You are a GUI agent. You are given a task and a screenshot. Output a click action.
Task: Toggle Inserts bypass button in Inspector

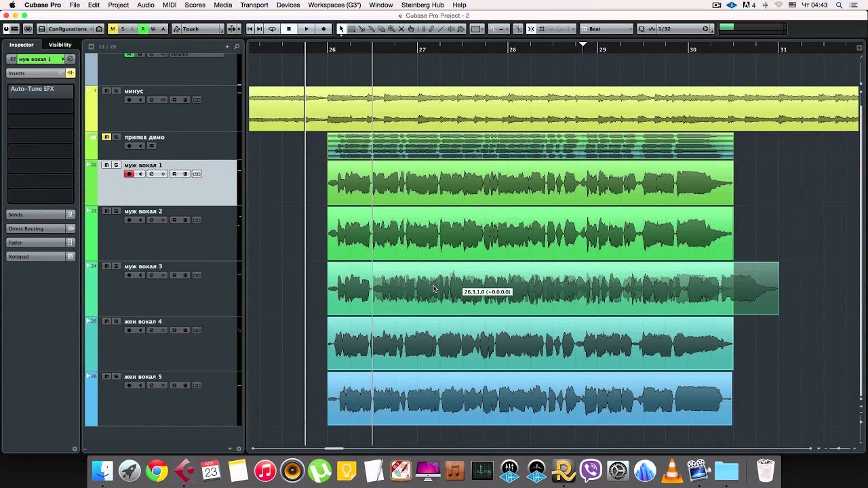click(x=70, y=73)
